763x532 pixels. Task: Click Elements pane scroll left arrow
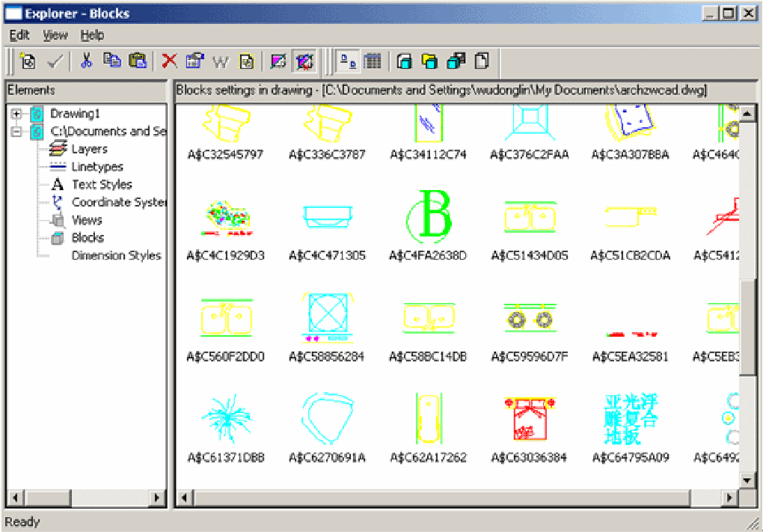click(x=15, y=498)
